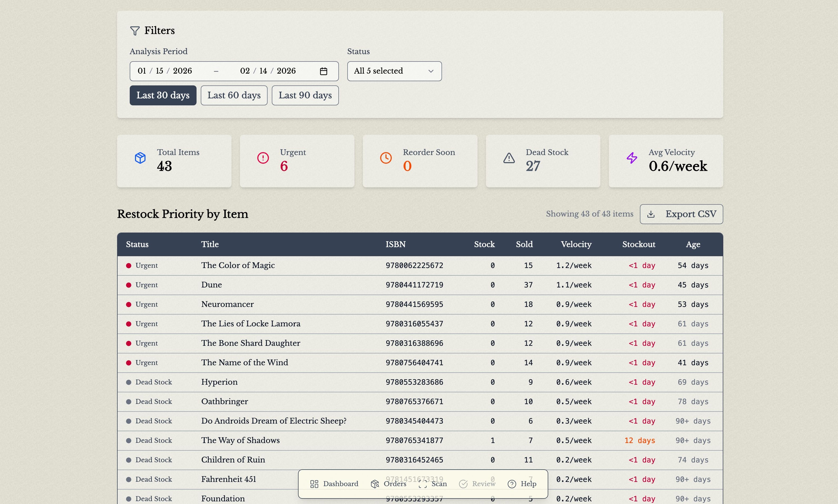Open the calendar date picker icon
Viewport: 838px width, 504px height.
[x=323, y=71]
